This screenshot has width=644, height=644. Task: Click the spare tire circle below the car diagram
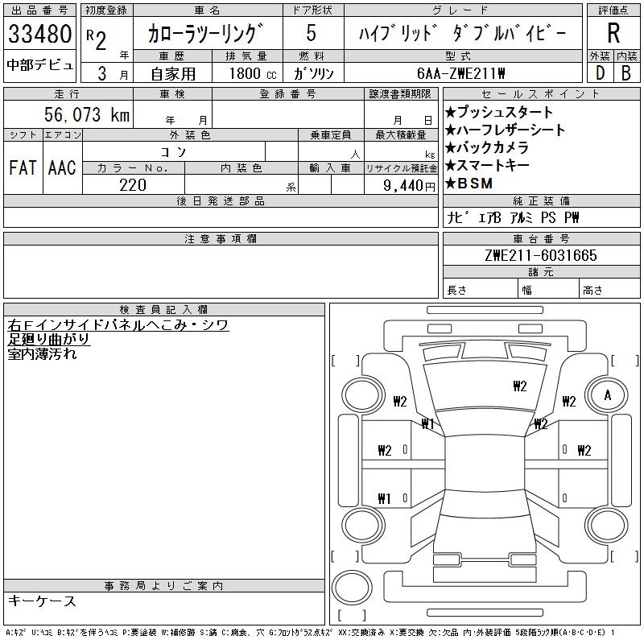[352, 588]
